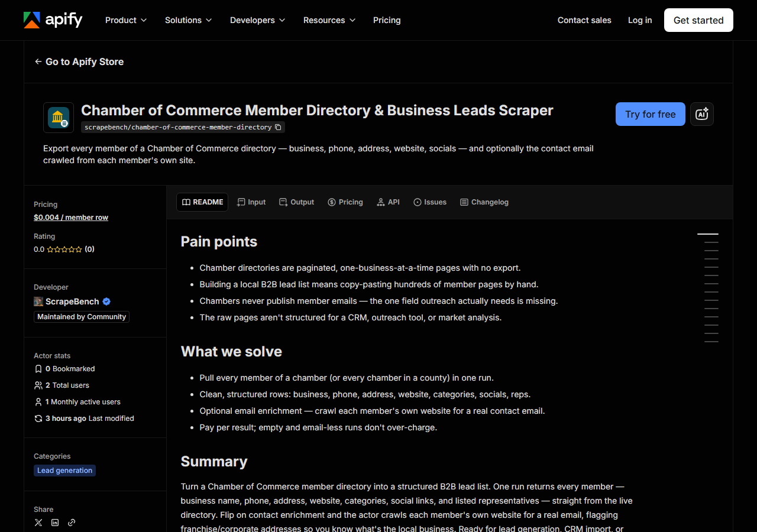The image size is (757, 532).
Task: Click the 2 Total users stat
Action: pos(62,385)
